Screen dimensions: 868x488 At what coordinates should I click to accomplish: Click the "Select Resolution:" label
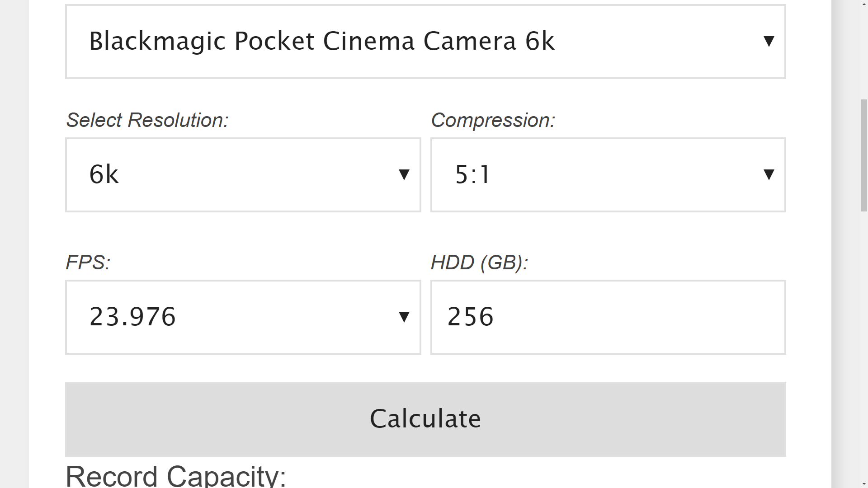[x=147, y=120]
